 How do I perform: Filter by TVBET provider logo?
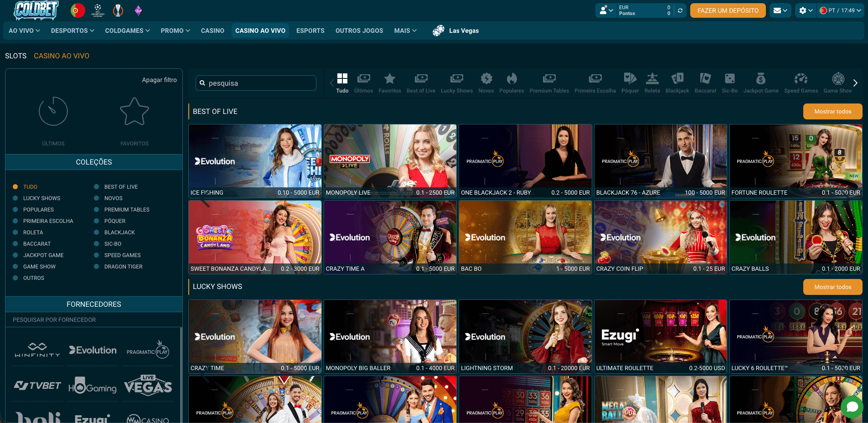(37, 386)
